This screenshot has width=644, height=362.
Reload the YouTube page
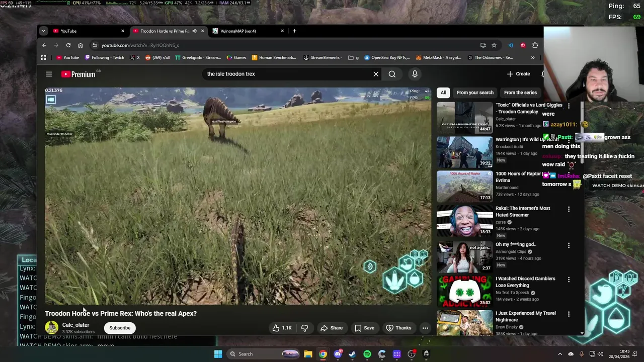pos(68,45)
